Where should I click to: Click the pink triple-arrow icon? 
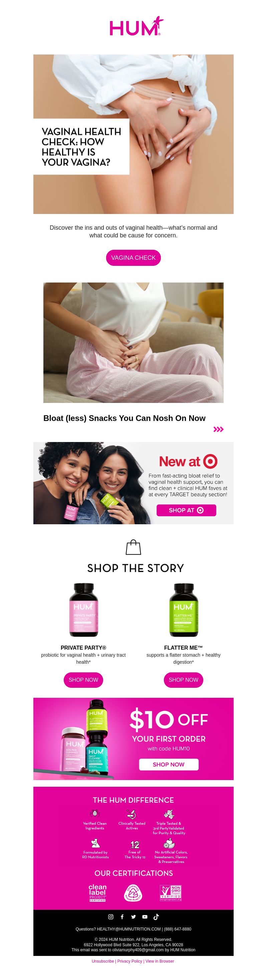(218, 430)
